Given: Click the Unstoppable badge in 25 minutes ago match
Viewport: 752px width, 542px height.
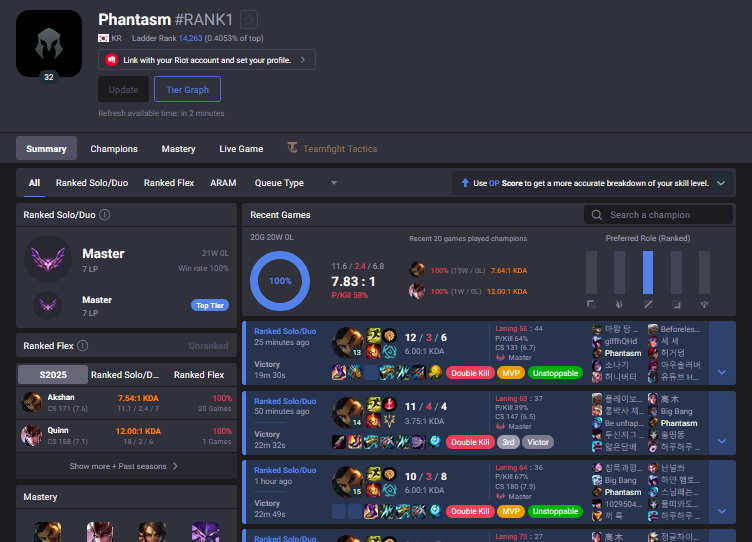Looking at the screenshot, I should coord(555,373).
